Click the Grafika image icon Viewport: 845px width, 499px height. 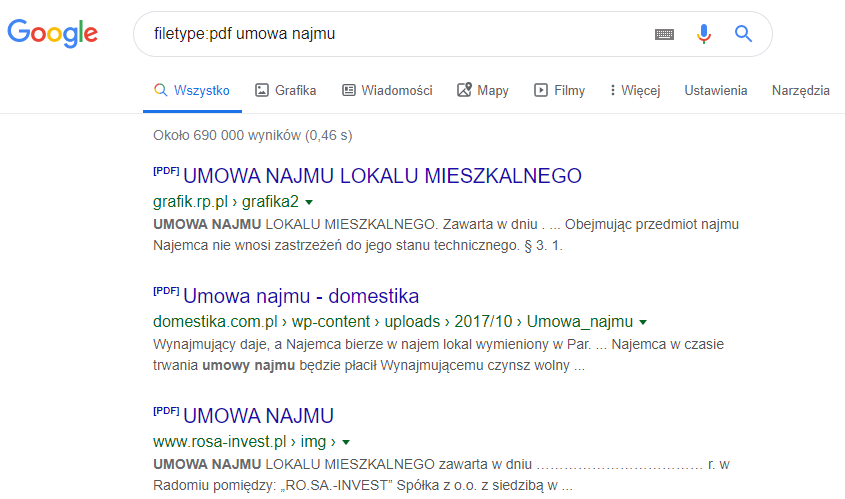(x=262, y=90)
